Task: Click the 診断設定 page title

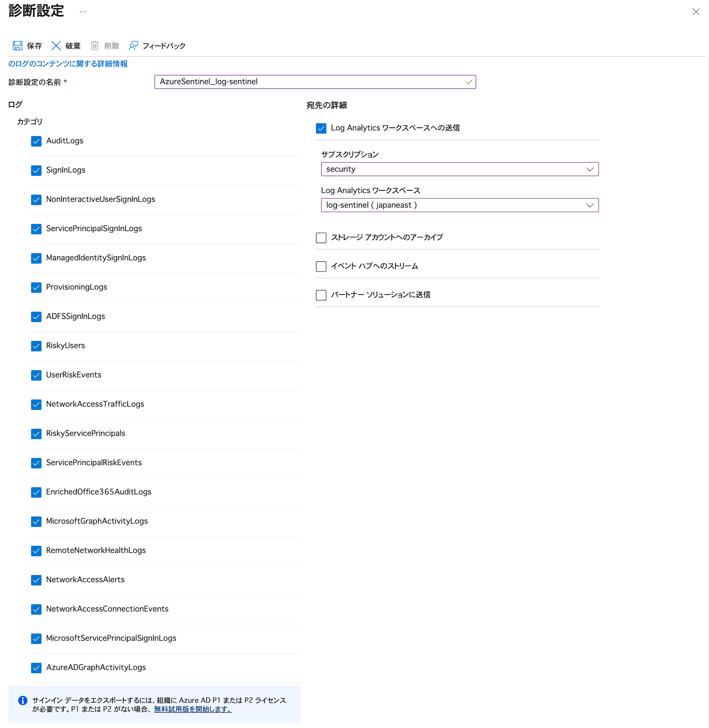Action: pyautogui.click(x=36, y=11)
